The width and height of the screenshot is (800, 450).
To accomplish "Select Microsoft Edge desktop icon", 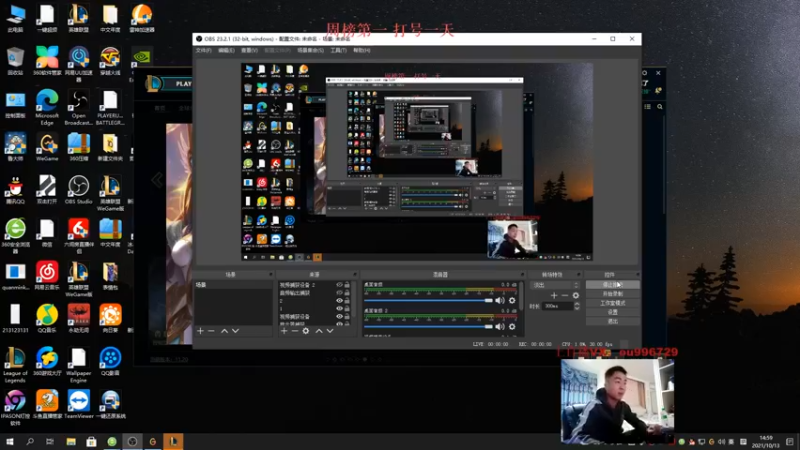I will (x=47, y=108).
